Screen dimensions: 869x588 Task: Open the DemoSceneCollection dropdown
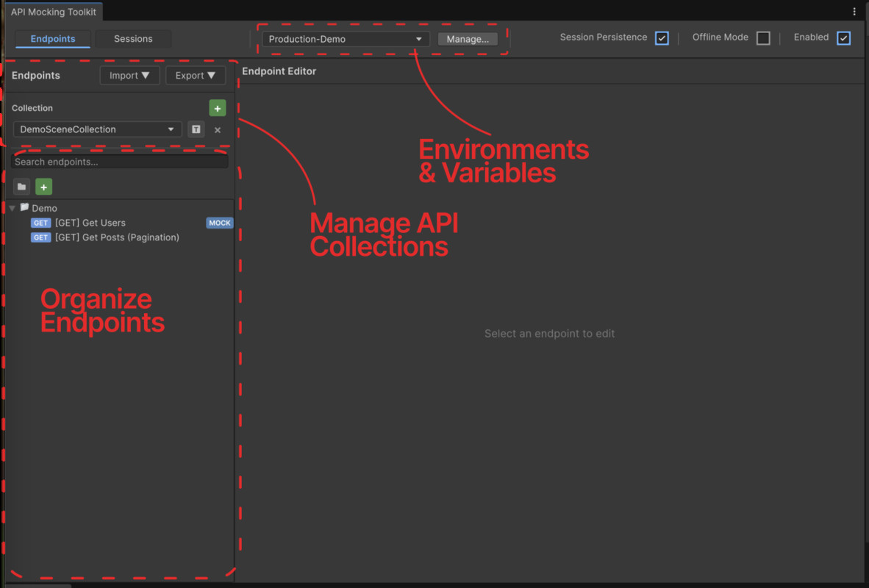click(x=98, y=129)
